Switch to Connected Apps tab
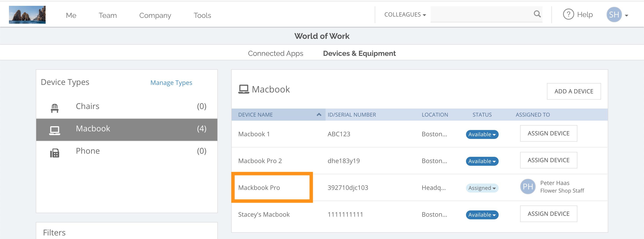The width and height of the screenshot is (644, 239). 275,53
